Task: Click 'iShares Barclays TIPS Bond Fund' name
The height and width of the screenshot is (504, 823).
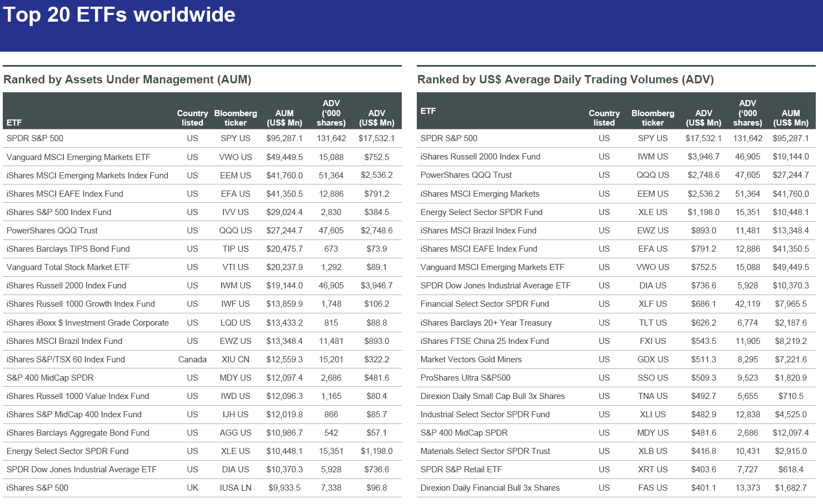Action: tap(68, 249)
